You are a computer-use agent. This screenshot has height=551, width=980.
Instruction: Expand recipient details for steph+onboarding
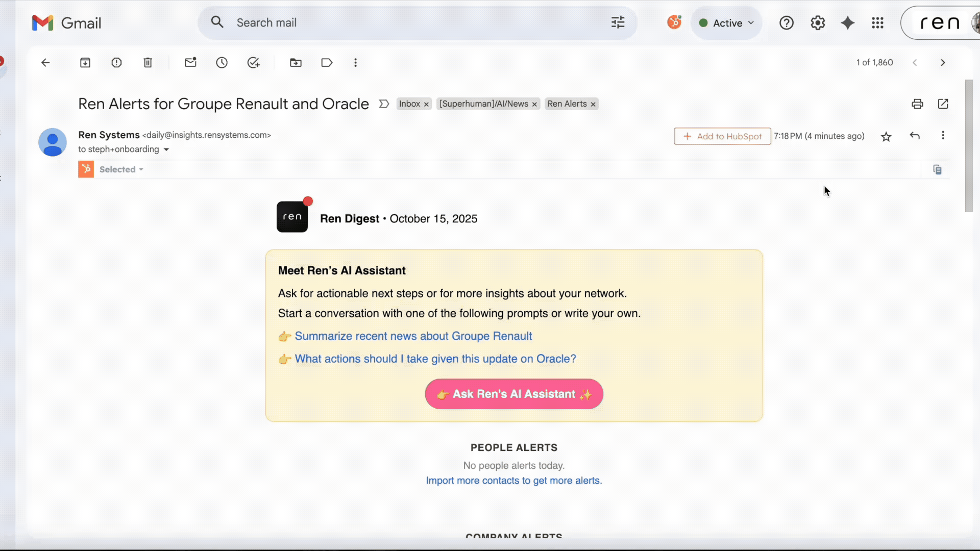166,149
